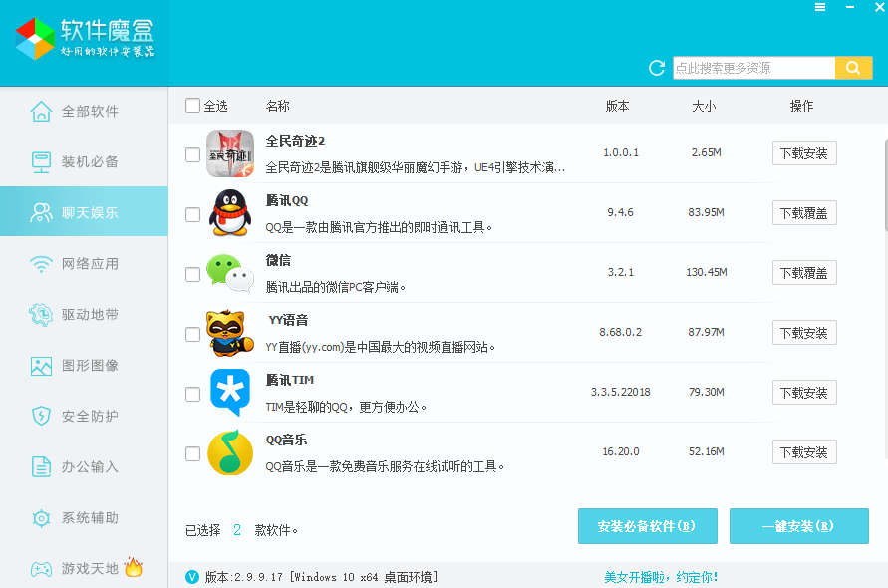Click 下载覆盖 for 微信
The width and height of the screenshot is (888, 588).
pyautogui.click(x=804, y=273)
